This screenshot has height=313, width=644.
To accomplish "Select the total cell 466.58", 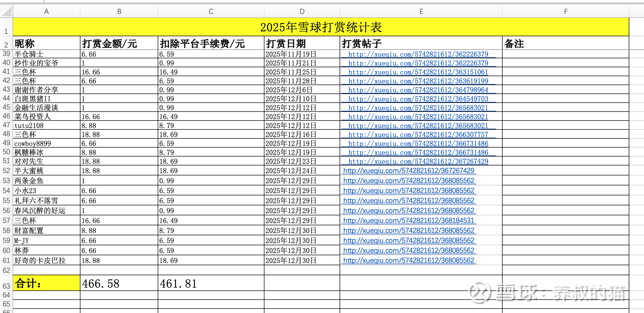I will pyautogui.click(x=119, y=283).
